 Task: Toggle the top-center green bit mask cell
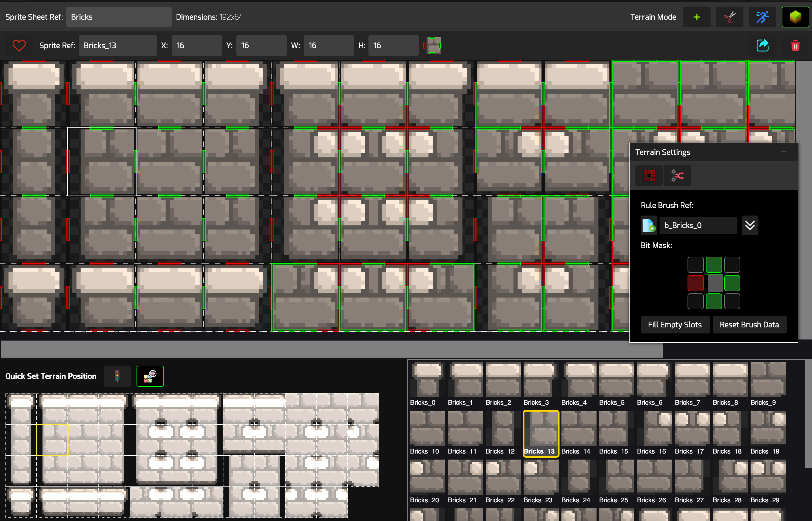[x=714, y=265]
